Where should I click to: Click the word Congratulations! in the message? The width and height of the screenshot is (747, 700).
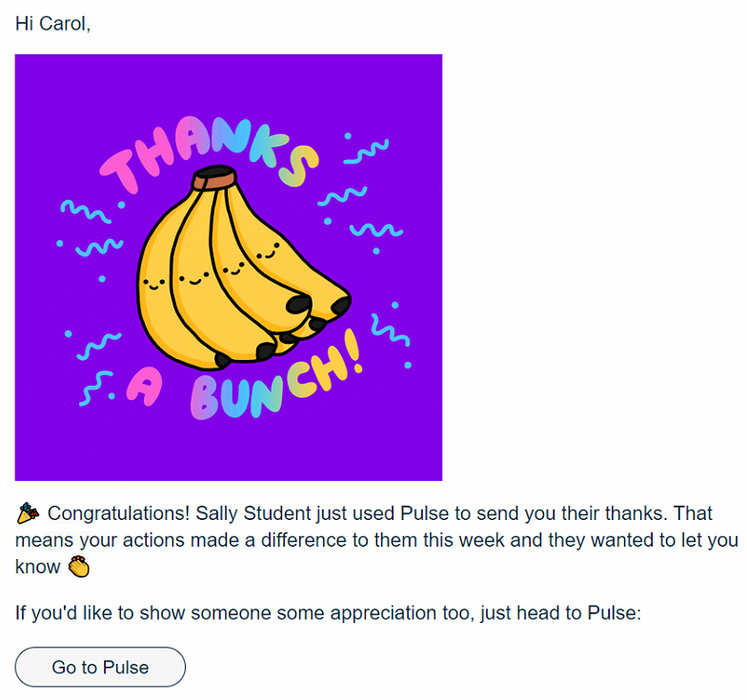tap(118, 513)
